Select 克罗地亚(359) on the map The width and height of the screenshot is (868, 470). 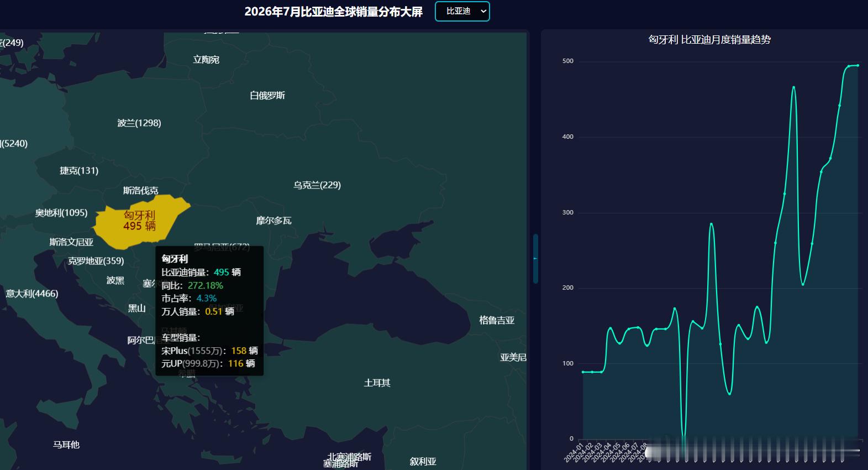(x=96, y=261)
